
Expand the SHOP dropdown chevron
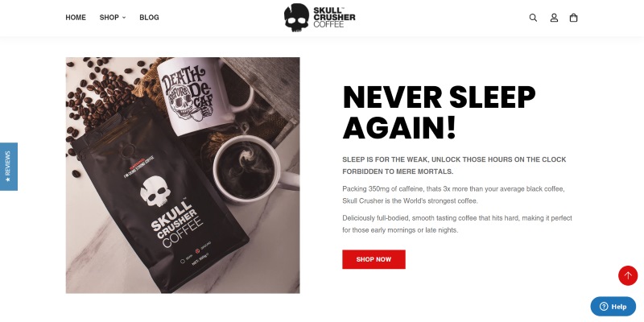coord(124,18)
